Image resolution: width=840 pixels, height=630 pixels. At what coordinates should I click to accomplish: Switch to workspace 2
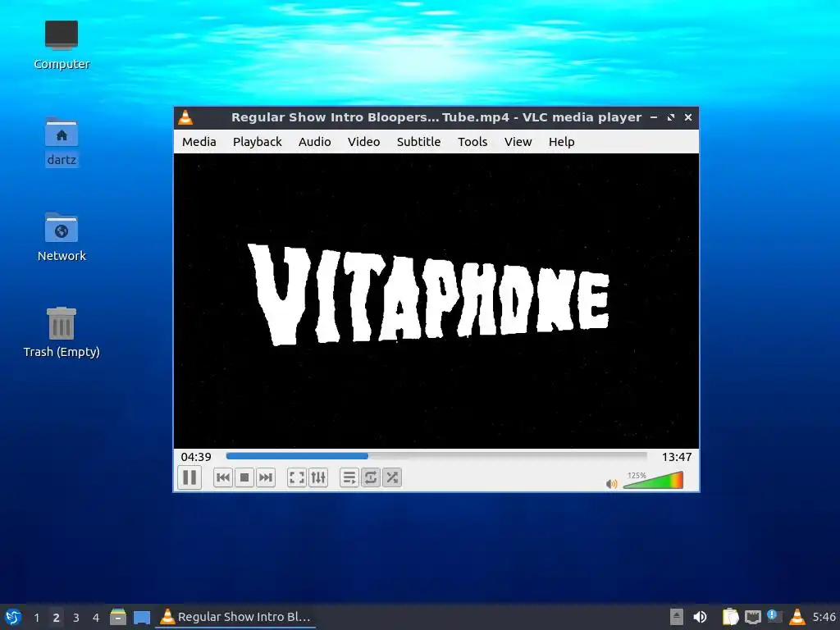(x=57, y=617)
